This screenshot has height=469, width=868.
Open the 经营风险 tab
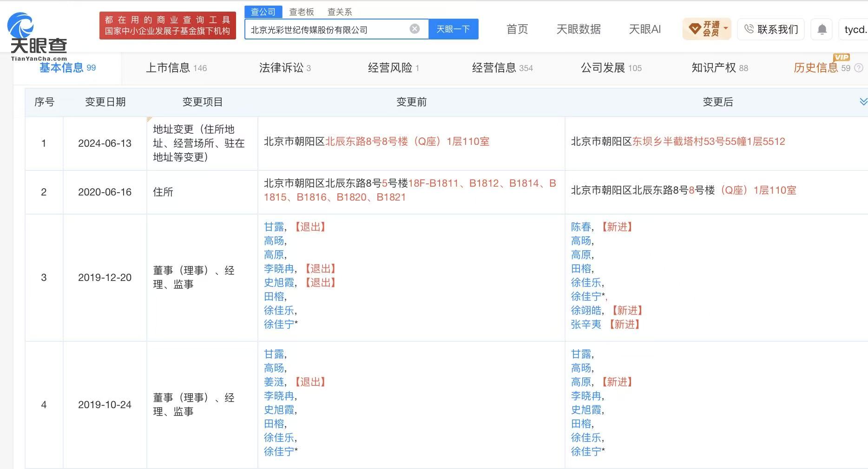(394, 68)
